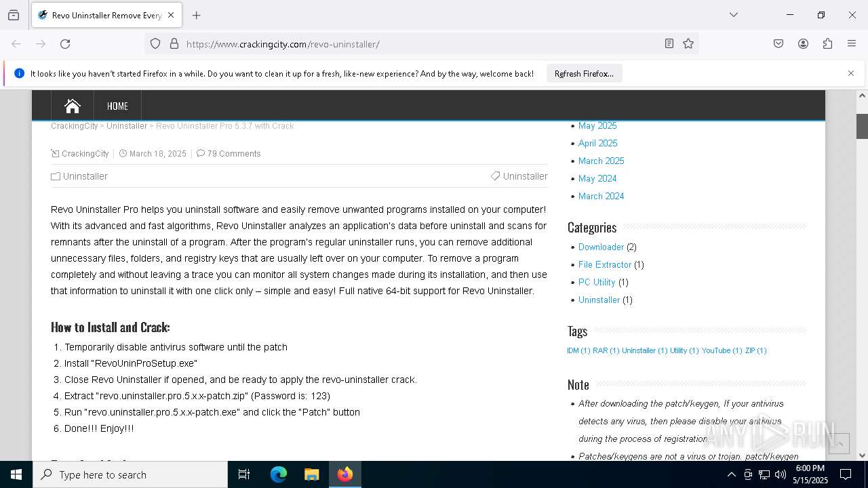Go forward one page
Image resolution: width=868 pixels, height=488 pixels.
coord(41,44)
